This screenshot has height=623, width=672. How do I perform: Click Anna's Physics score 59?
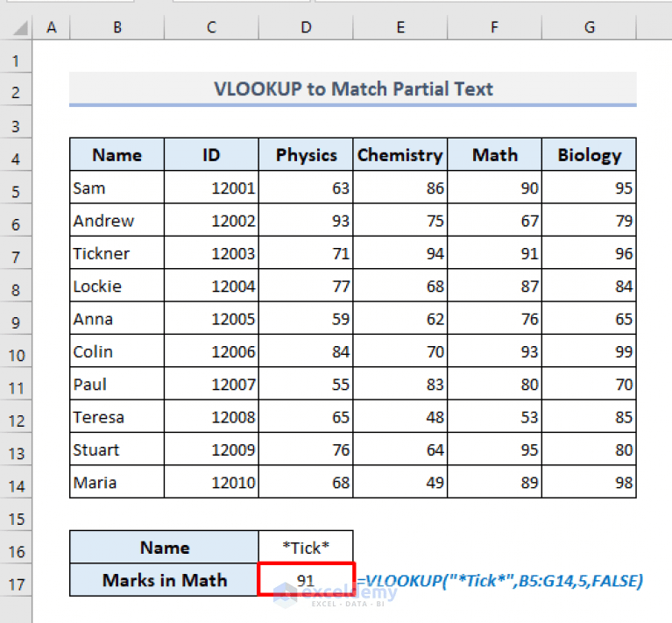click(x=306, y=318)
